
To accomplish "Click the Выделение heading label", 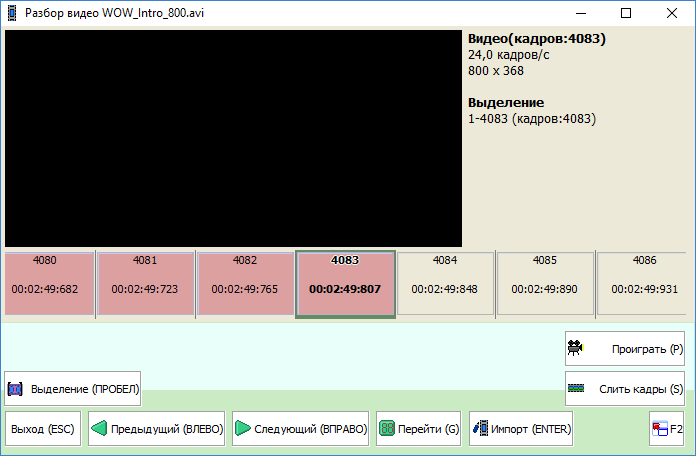I will pos(506,103).
